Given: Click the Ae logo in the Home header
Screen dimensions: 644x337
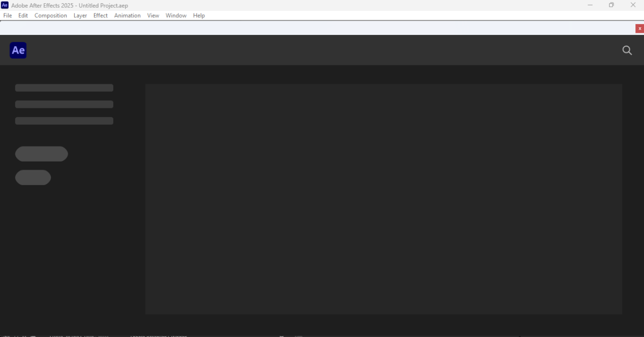Looking at the screenshot, I should (x=18, y=50).
